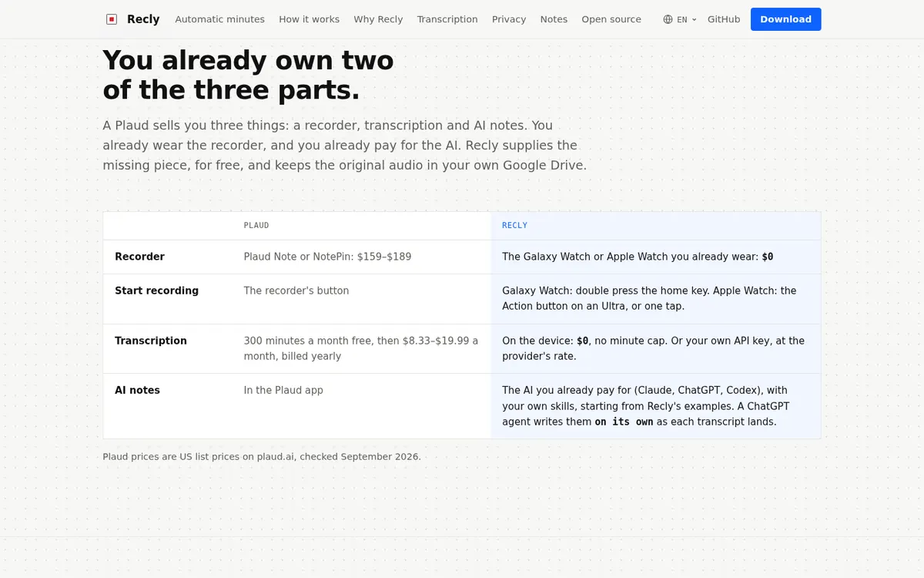Visit the GitHub link
The width and height of the screenshot is (924, 578).
[x=724, y=19]
